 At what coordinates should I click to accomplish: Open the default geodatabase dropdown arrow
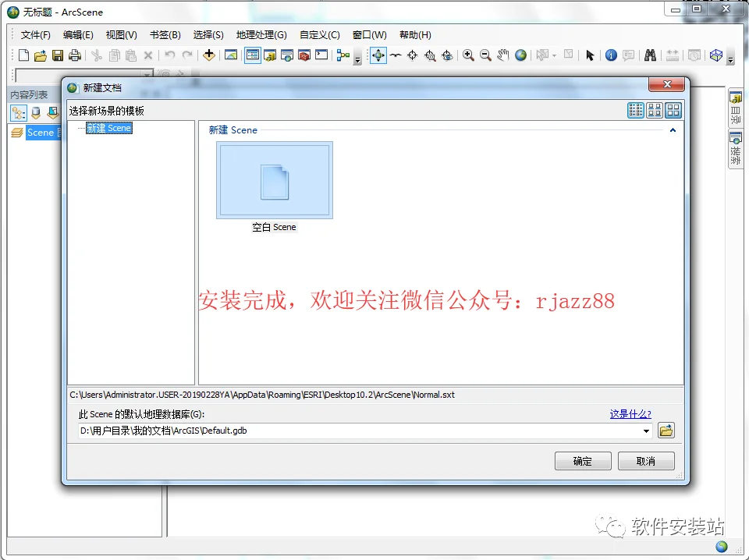click(646, 431)
